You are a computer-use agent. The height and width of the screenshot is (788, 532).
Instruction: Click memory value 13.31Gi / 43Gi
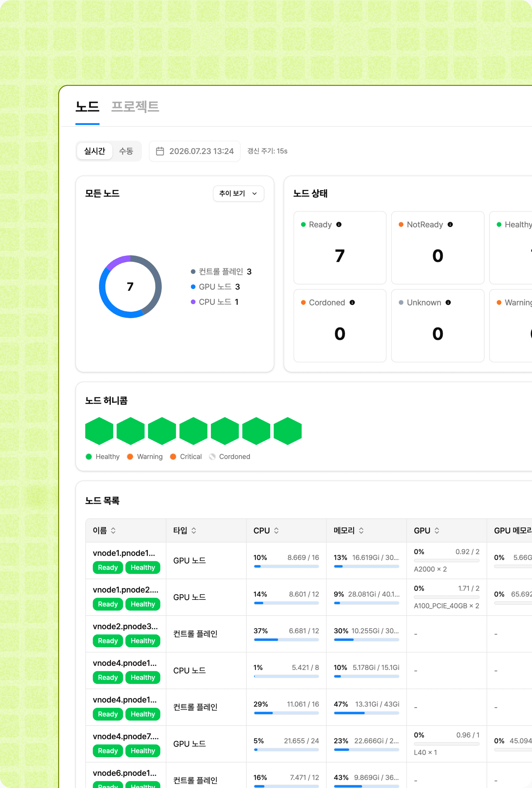tap(377, 704)
